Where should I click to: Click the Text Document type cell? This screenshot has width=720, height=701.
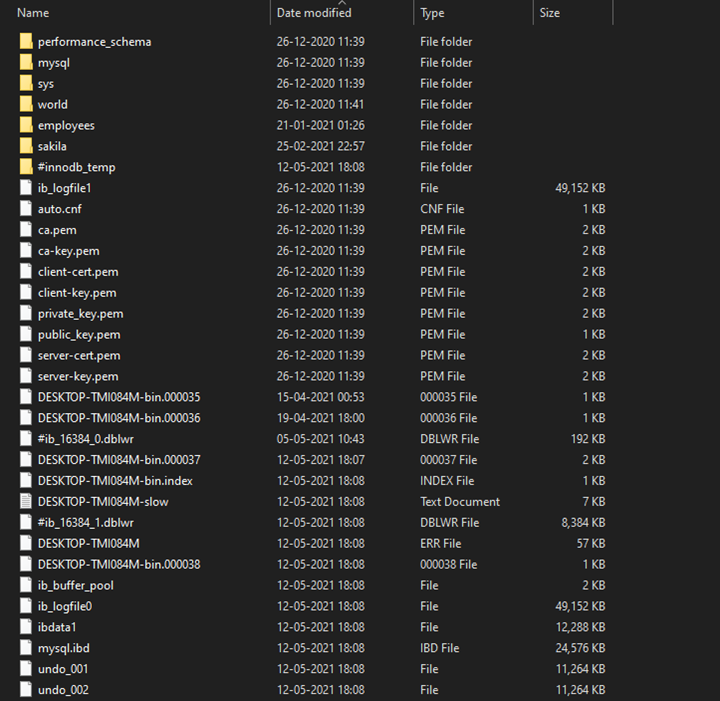click(460, 501)
